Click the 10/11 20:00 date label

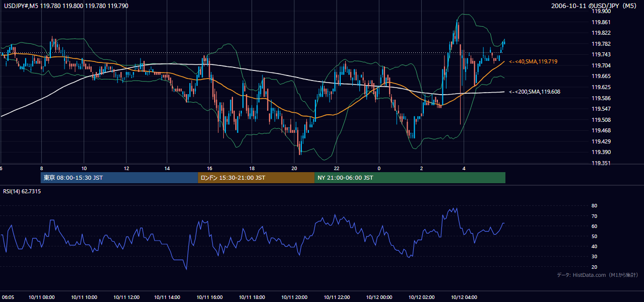point(294,297)
